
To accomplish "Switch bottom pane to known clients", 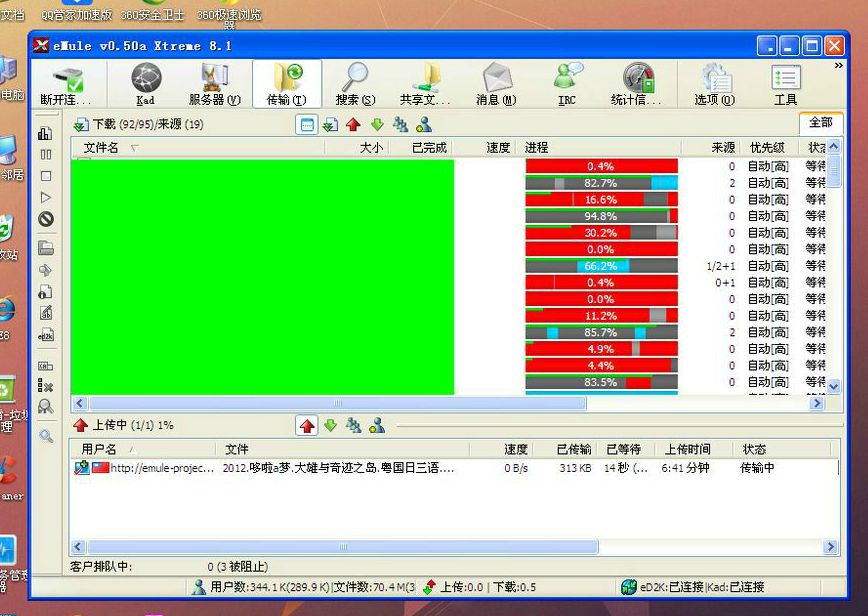I will 377,426.
